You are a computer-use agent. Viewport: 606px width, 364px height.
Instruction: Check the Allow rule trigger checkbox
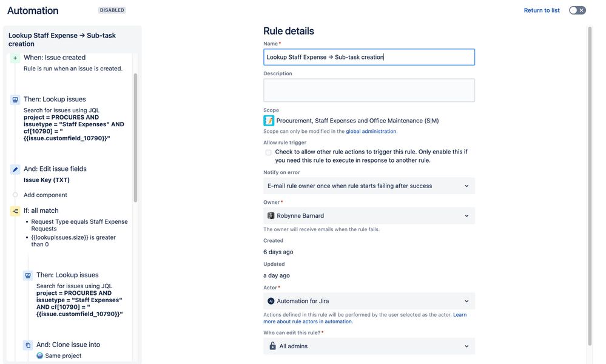tap(268, 152)
